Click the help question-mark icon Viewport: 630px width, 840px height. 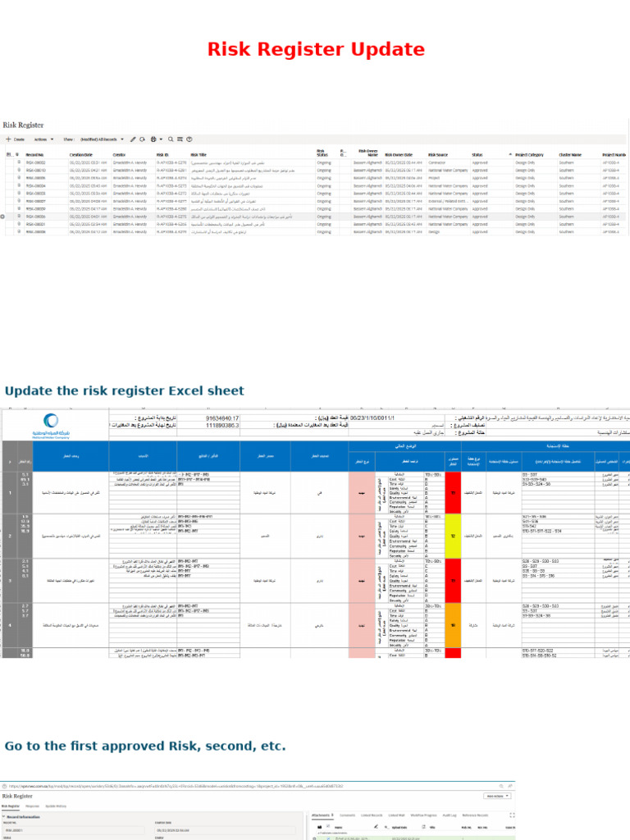189,139
